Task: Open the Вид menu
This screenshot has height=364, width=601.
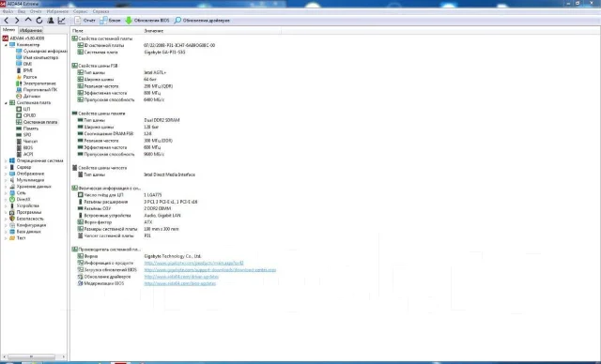Action: coord(22,11)
